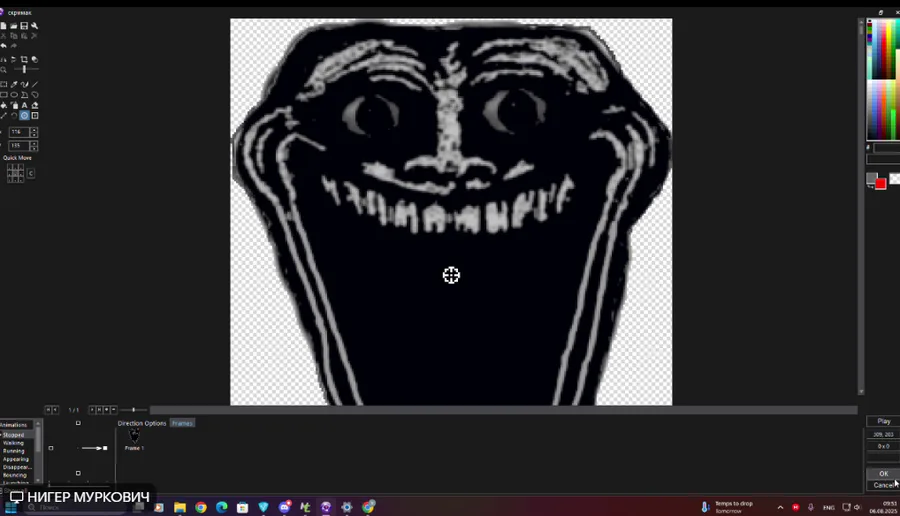Pick a color from the palette
This screenshot has width=900, height=516.
coord(883,79)
